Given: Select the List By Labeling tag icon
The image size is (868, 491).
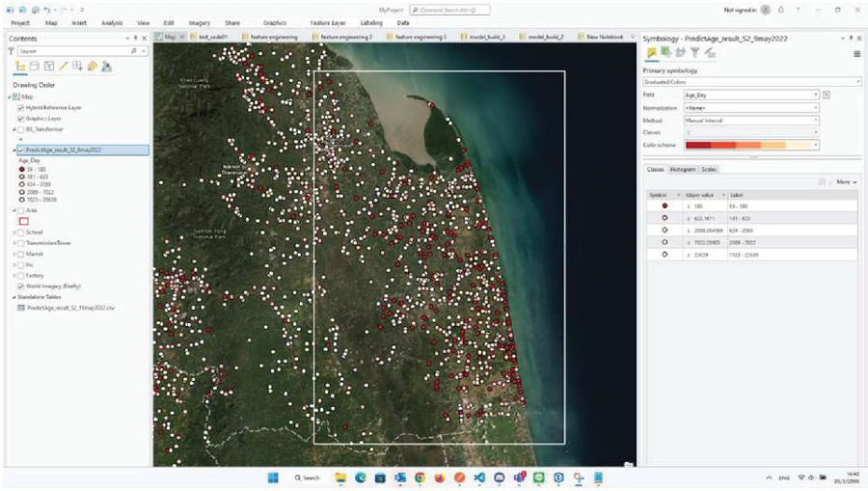Looking at the screenshot, I should [x=92, y=67].
